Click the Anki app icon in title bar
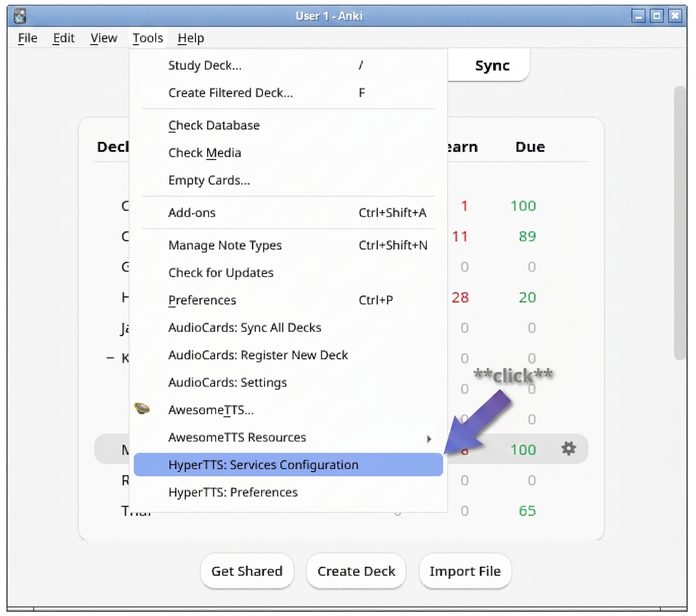The image size is (696, 616). pyautogui.click(x=20, y=16)
